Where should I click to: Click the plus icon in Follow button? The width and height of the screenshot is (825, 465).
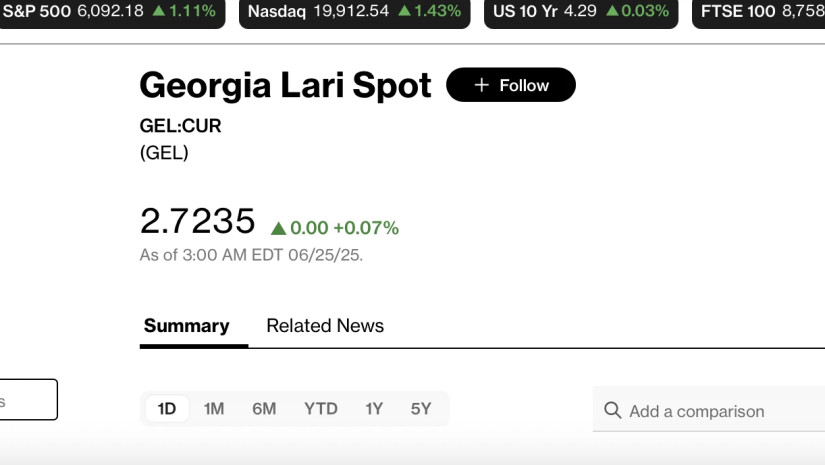[481, 85]
